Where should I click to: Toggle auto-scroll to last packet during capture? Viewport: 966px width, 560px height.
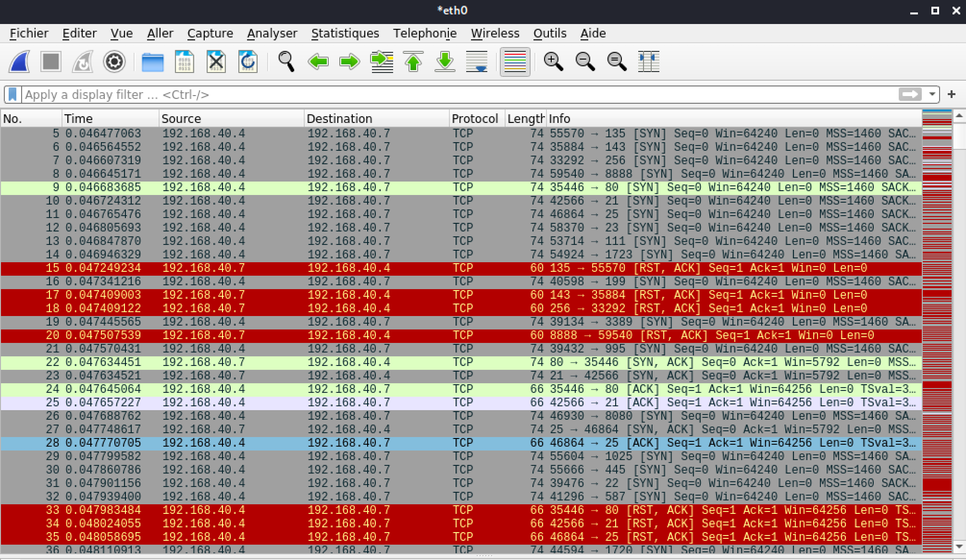[477, 62]
